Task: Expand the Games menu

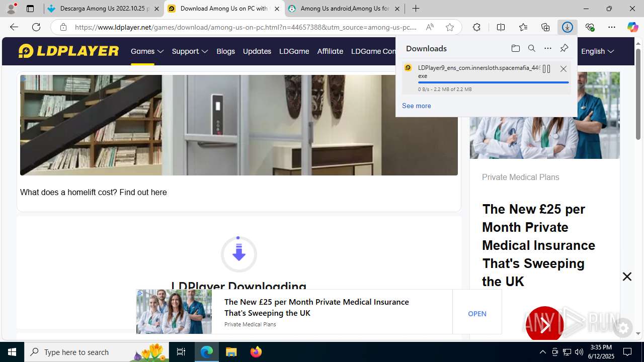Action: coord(147,51)
